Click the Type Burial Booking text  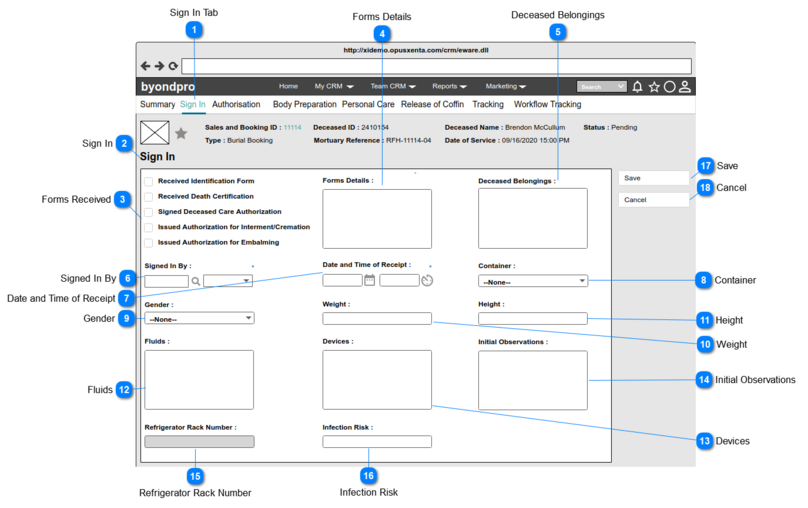239,141
